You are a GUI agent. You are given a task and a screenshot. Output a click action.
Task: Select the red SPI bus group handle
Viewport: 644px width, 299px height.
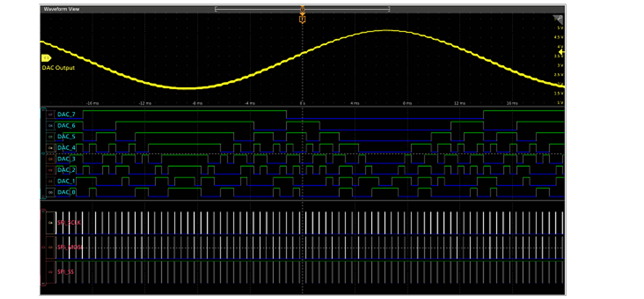click(42, 247)
